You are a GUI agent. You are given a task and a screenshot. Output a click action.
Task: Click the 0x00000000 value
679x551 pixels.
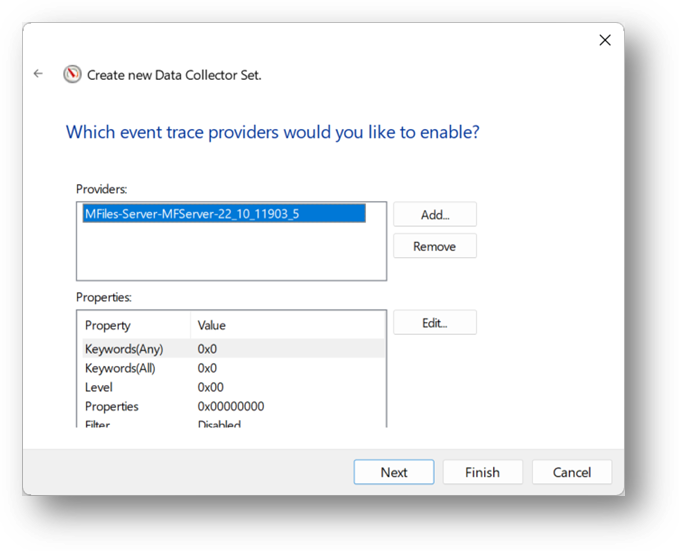tap(231, 406)
